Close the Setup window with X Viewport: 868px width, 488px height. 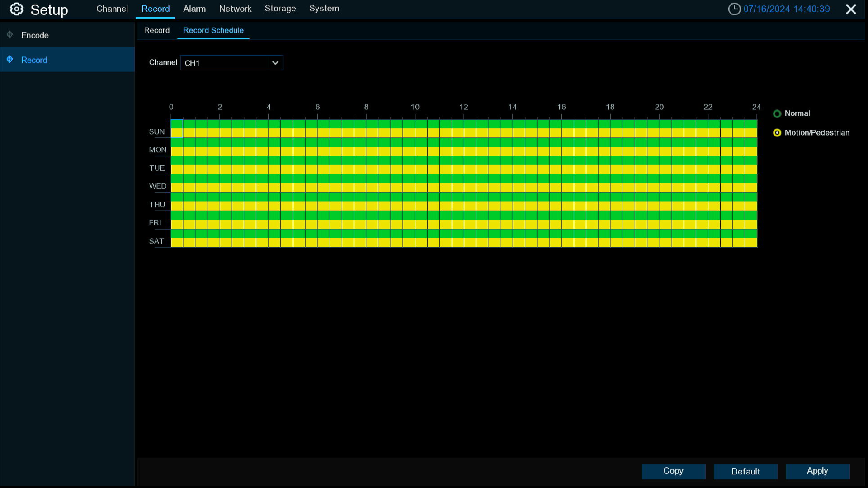pyautogui.click(x=851, y=9)
